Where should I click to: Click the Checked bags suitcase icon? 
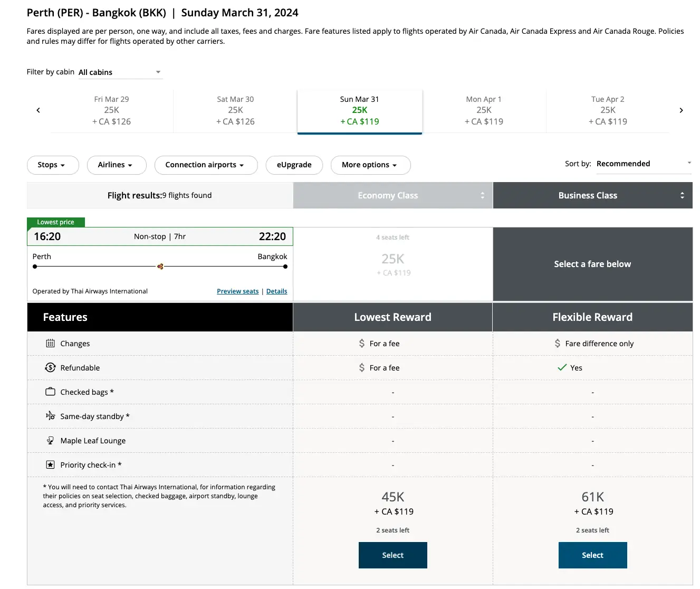(50, 392)
